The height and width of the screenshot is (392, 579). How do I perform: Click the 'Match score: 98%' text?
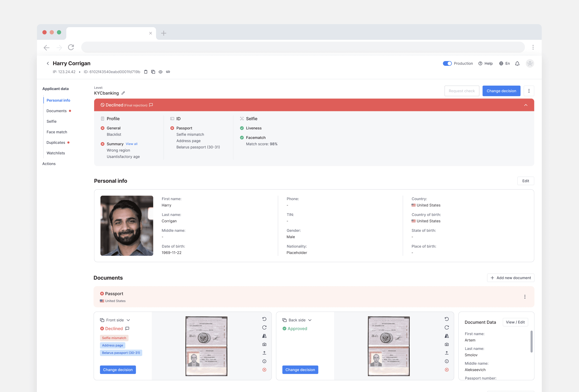[262, 144]
